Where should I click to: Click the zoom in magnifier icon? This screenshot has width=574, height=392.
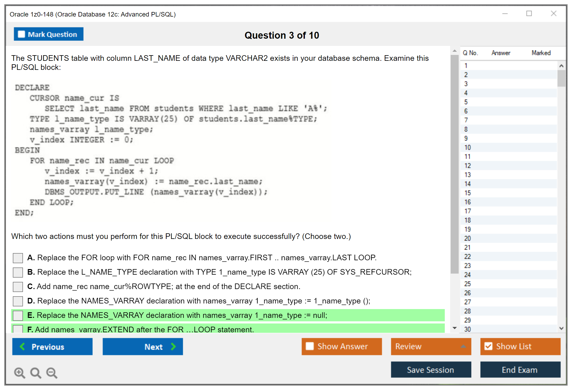pos(19,373)
